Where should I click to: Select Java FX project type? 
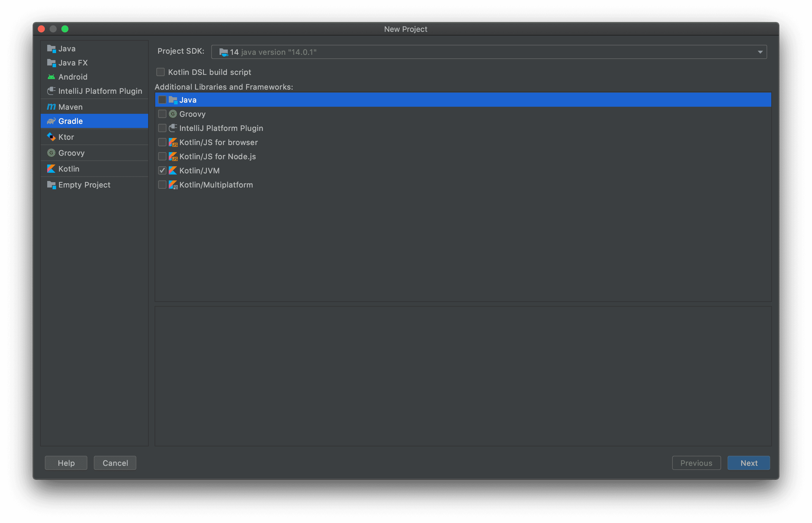[x=73, y=63]
